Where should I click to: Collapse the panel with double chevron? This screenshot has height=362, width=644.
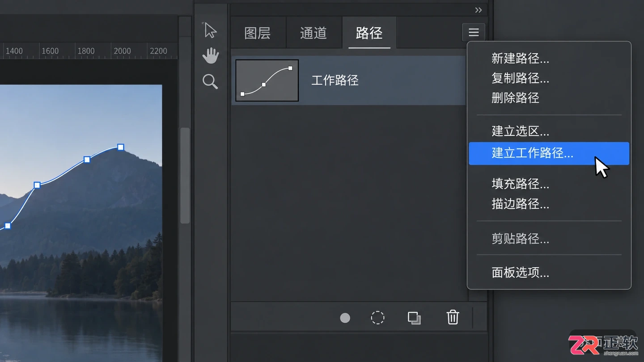click(479, 10)
